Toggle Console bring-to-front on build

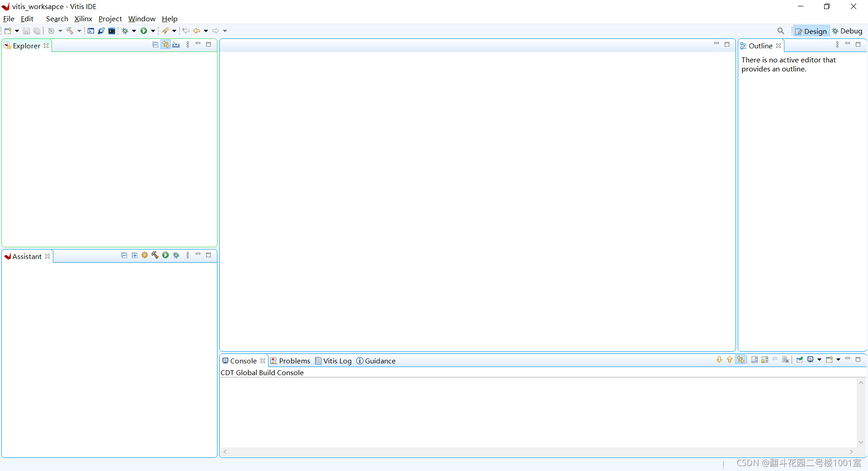coord(741,359)
